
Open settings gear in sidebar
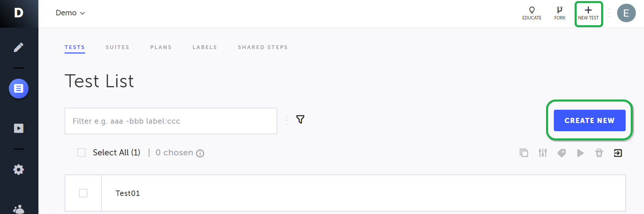pyautogui.click(x=19, y=169)
